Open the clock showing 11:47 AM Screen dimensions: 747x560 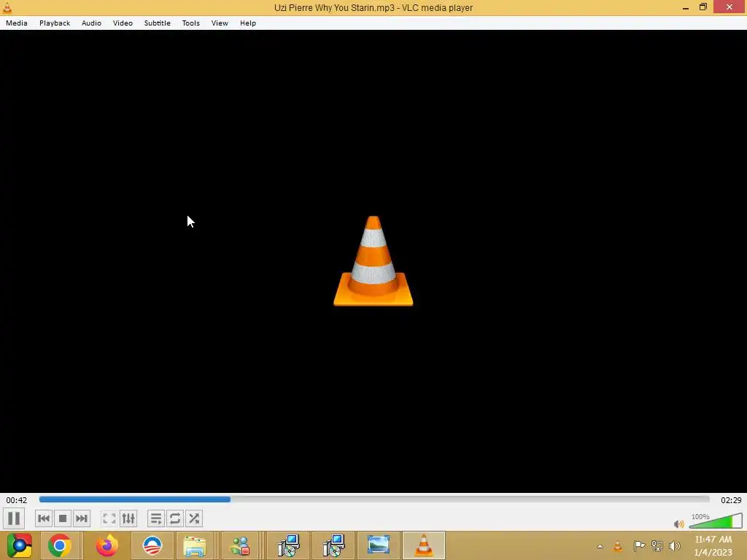tap(713, 545)
